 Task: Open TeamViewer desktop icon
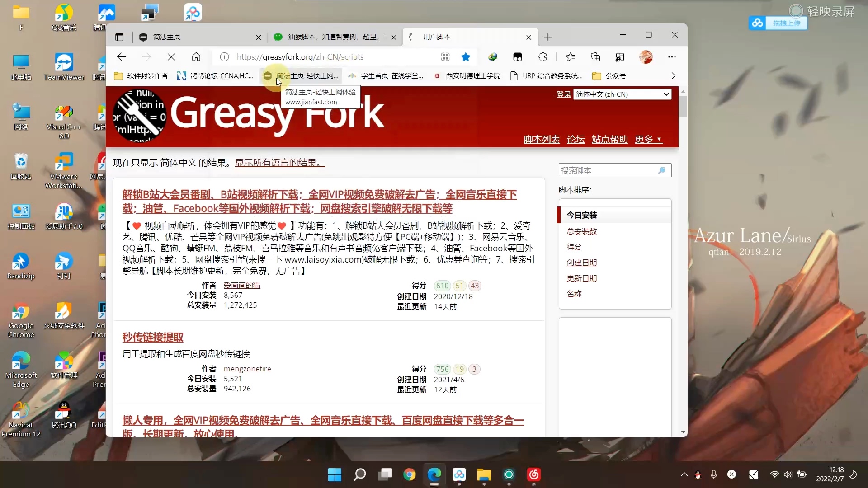tap(64, 67)
